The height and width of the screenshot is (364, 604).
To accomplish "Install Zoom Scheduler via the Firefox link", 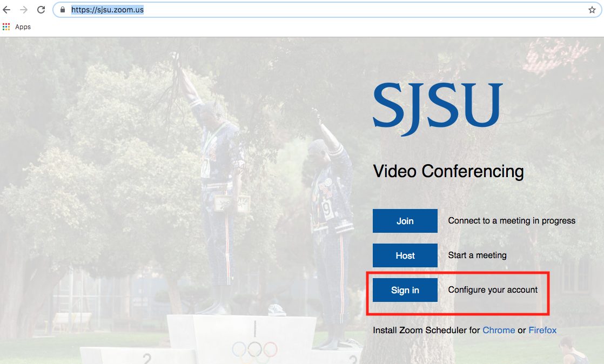I will (x=542, y=330).
